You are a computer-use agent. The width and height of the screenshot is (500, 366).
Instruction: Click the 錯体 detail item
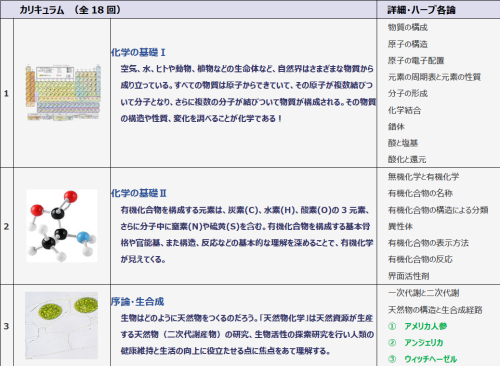click(x=396, y=126)
